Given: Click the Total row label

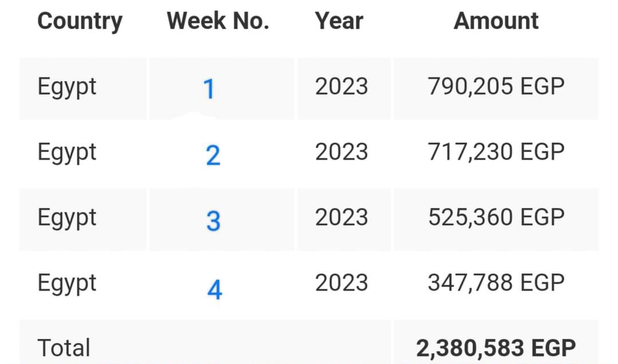Looking at the screenshot, I should coord(64,348).
